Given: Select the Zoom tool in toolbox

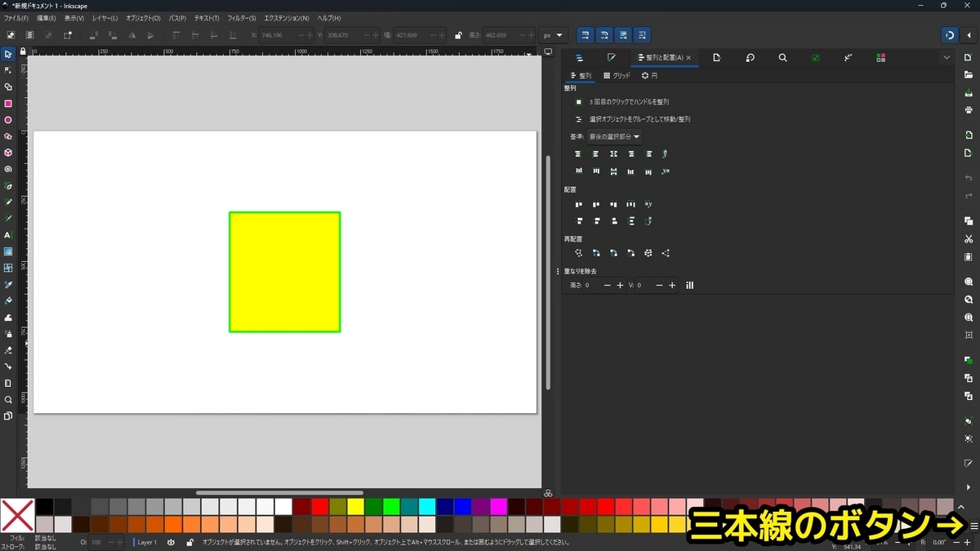Looking at the screenshot, I should tap(8, 399).
